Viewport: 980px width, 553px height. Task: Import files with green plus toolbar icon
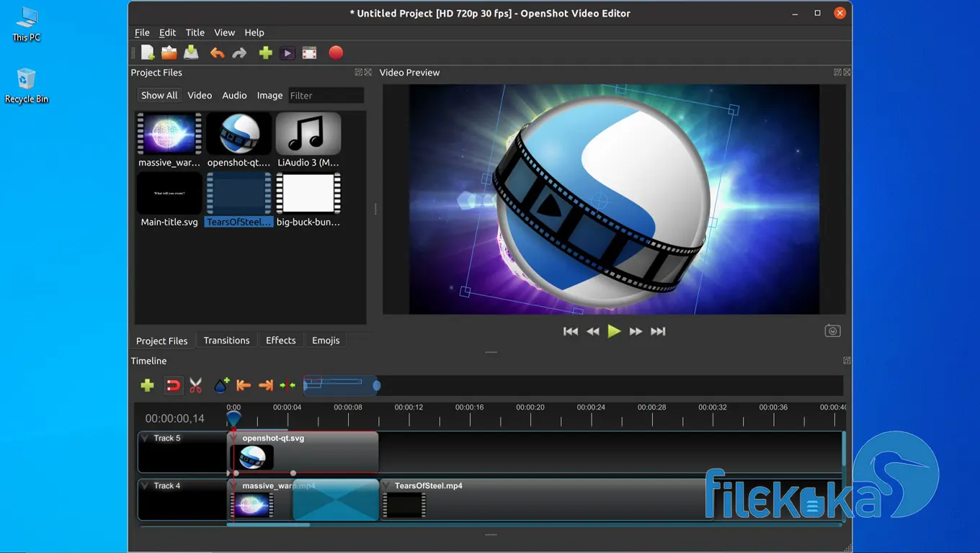265,53
